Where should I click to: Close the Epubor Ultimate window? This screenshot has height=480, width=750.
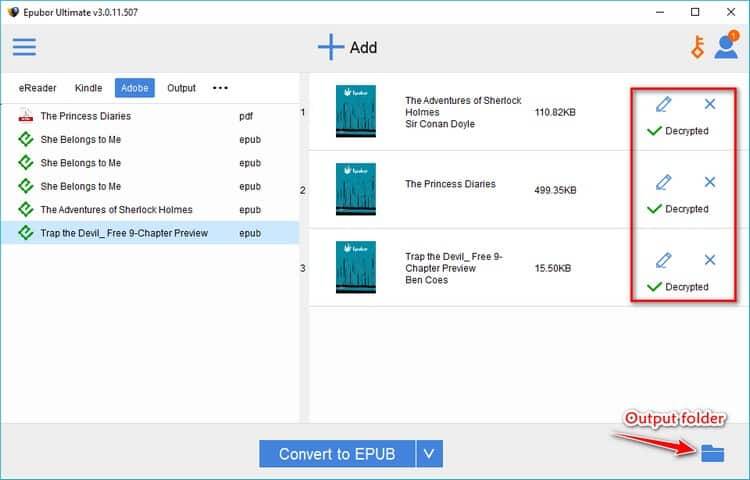click(731, 12)
